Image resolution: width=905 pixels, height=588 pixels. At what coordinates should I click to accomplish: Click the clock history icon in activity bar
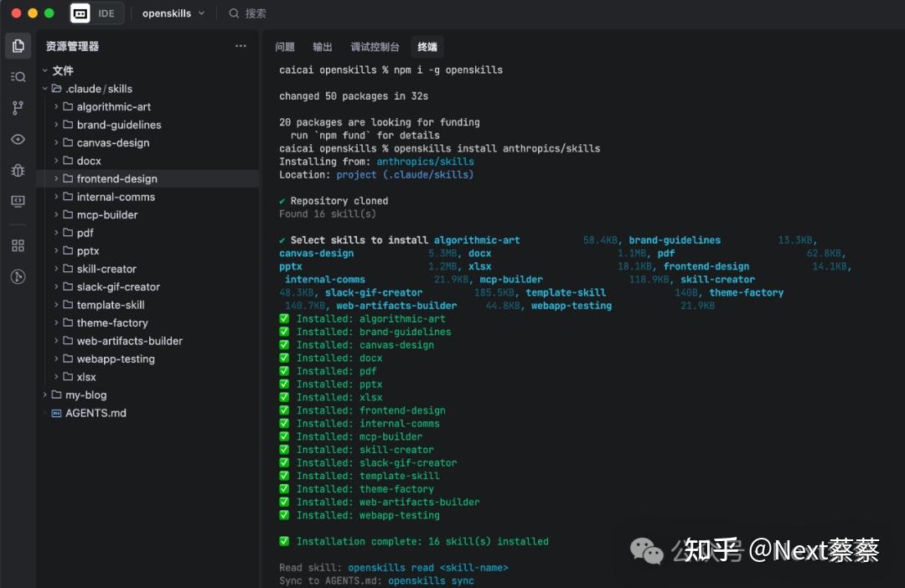point(18,276)
